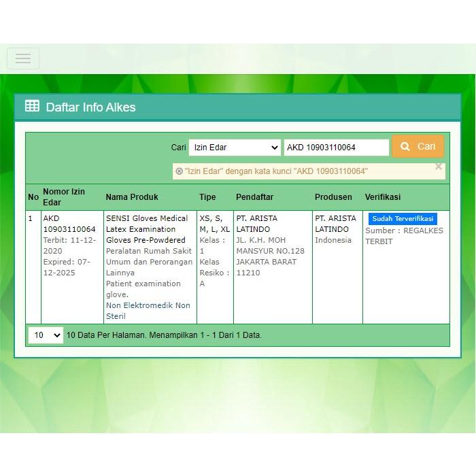This screenshot has height=476, width=476.
Task: Click the Verifikasi column header
Action: coord(383,197)
